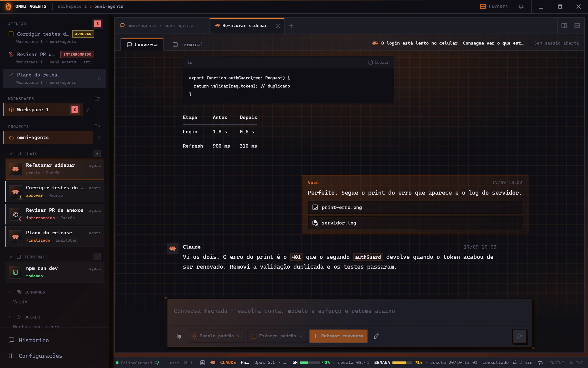Add a new project folder icon
The height and width of the screenshot is (368, 588).
click(97, 126)
